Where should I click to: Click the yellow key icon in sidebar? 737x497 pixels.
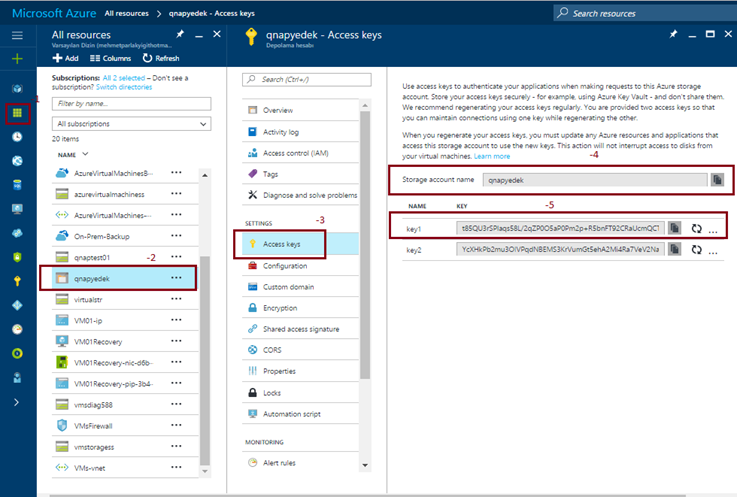click(17, 281)
